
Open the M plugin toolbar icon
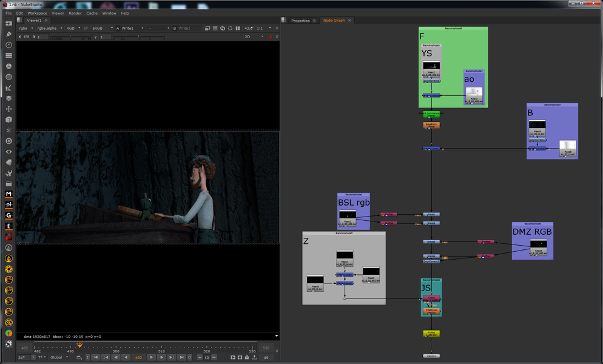click(8, 194)
